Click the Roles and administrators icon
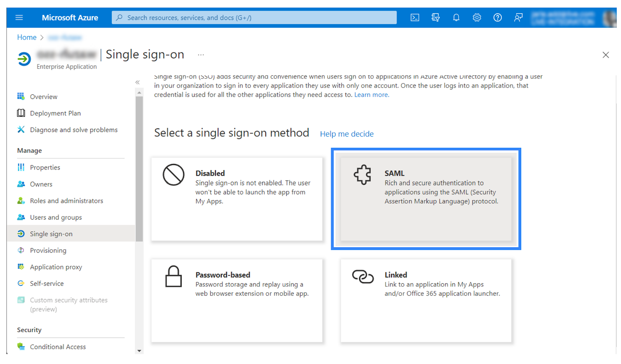 coord(21,201)
